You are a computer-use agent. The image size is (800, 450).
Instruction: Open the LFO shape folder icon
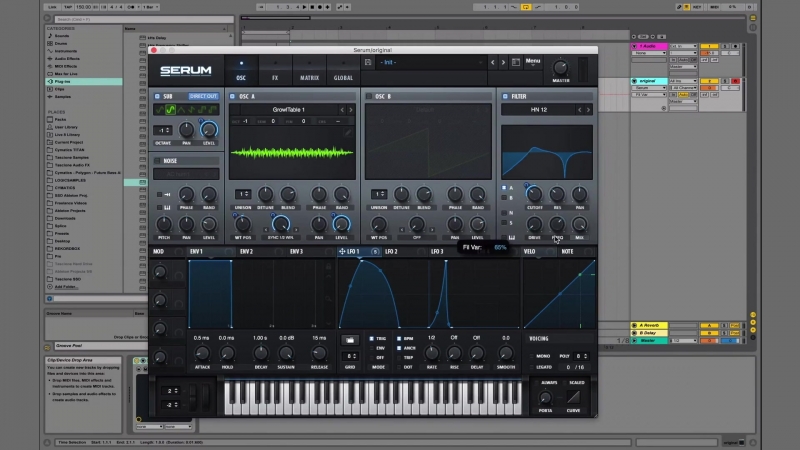349,340
